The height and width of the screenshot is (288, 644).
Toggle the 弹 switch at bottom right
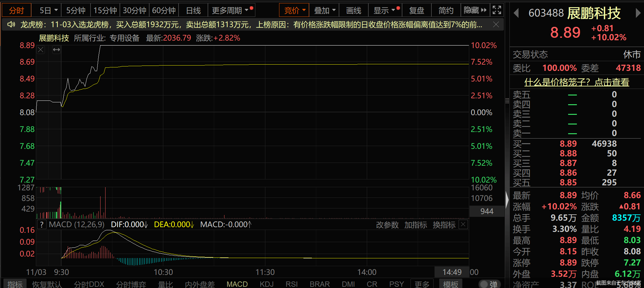point(489,284)
